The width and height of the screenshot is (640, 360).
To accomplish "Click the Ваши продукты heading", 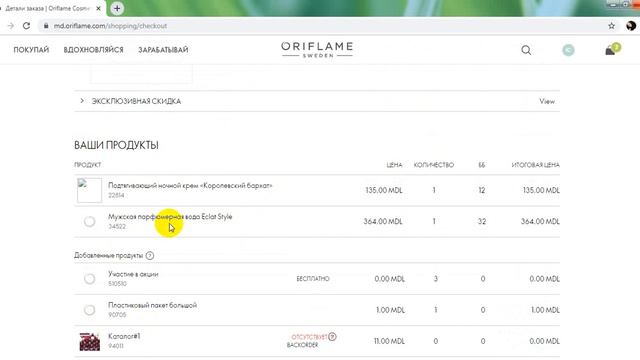I will coord(116,145).
